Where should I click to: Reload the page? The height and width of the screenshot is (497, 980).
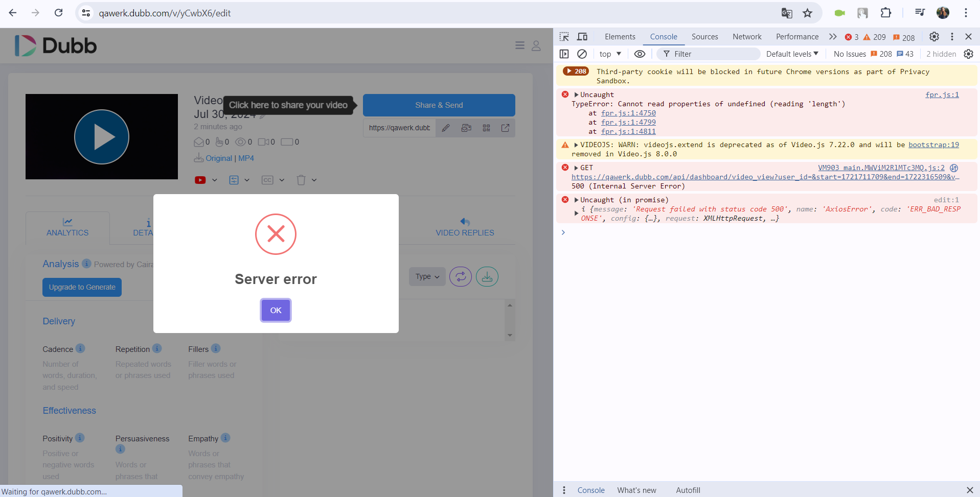[59, 13]
